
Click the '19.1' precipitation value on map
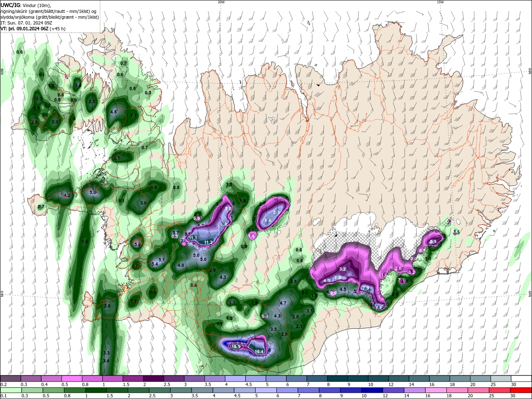[x=235, y=347]
